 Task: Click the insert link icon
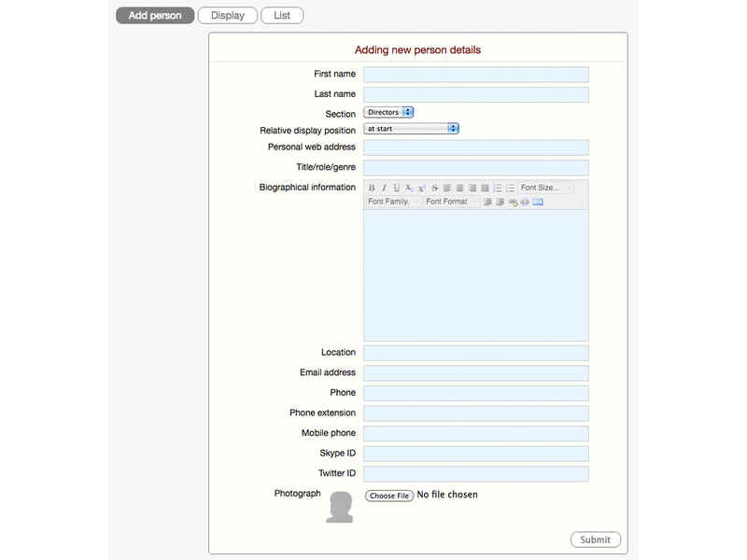point(513,203)
